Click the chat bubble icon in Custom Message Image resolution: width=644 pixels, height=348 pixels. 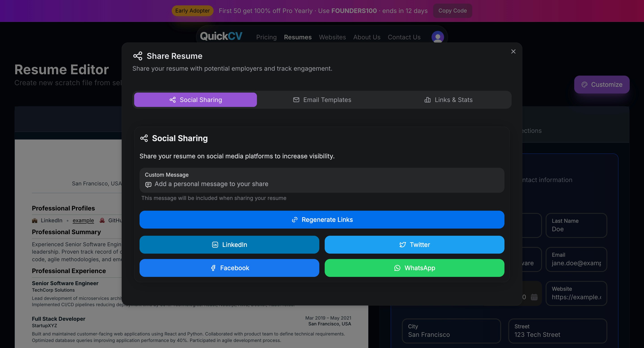148,184
